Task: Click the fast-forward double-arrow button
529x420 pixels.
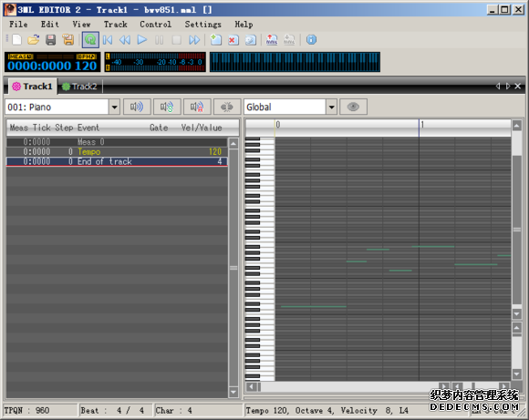Action: (194, 40)
